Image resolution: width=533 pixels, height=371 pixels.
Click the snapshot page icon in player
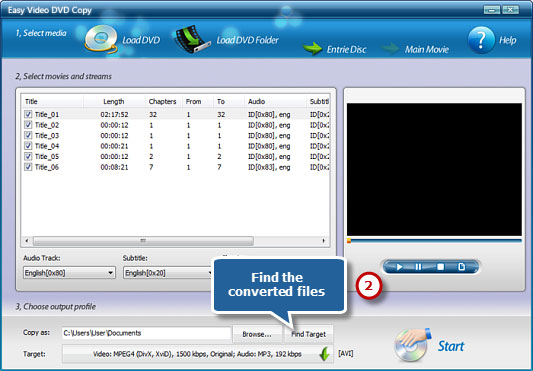tap(462, 267)
